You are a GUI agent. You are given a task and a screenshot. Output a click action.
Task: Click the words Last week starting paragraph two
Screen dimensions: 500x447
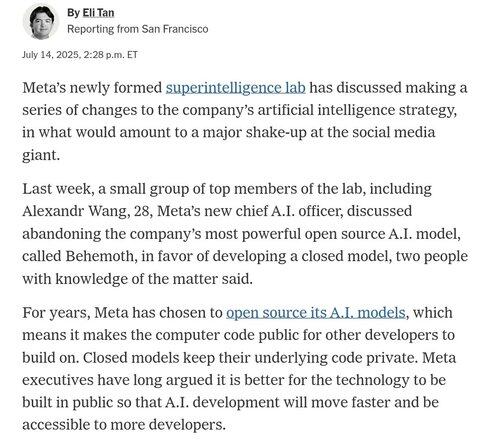click(x=56, y=189)
